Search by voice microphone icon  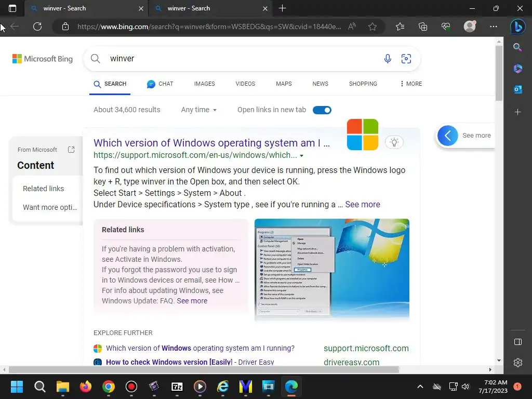(388, 59)
